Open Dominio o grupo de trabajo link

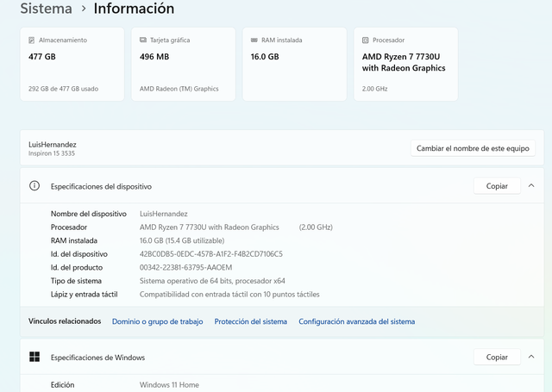click(x=157, y=321)
